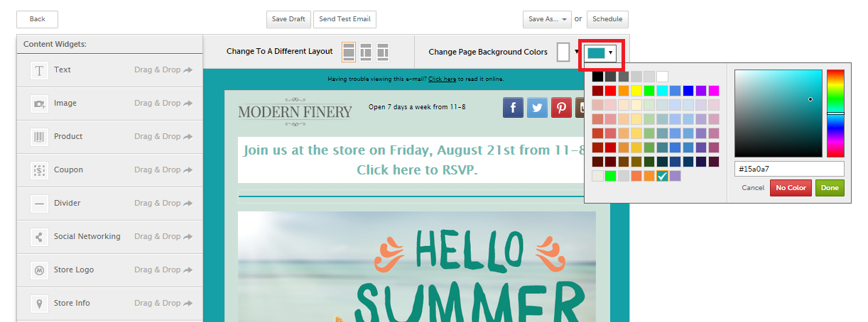This screenshot has width=868, height=322.
Task: Select the Store Logo widget icon
Action: (x=39, y=270)
